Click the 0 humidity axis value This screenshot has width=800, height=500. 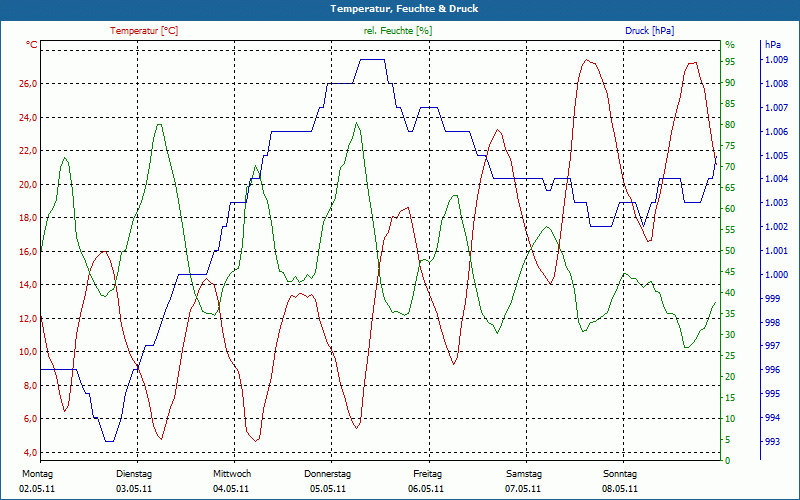pos(728,461)
